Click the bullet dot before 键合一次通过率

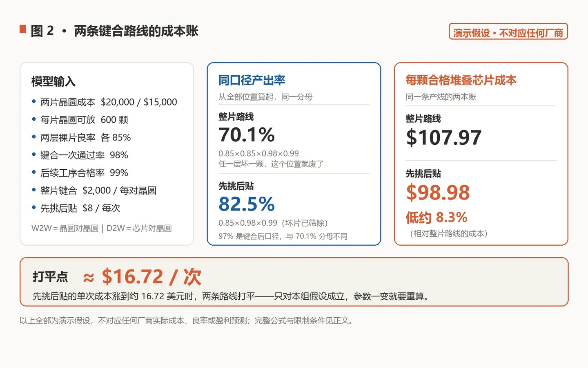tap(34, 155)
